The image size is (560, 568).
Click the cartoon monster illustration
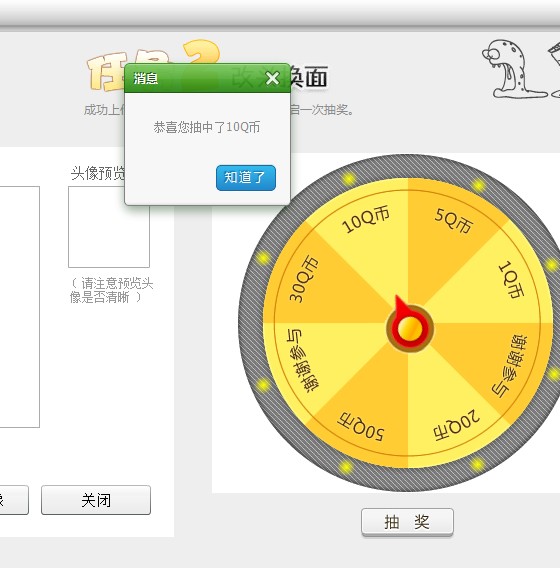514,69
